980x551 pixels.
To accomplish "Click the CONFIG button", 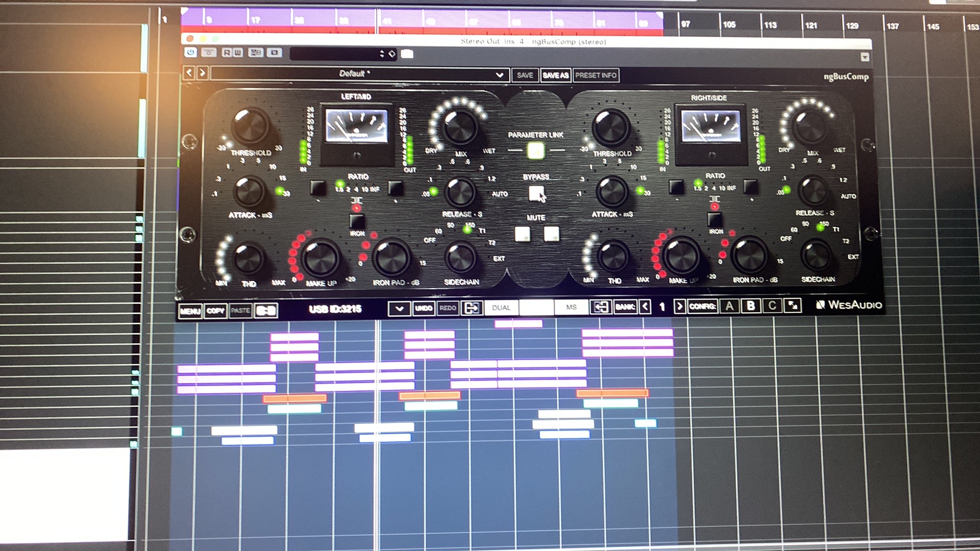I will click(x=702, y=306).
